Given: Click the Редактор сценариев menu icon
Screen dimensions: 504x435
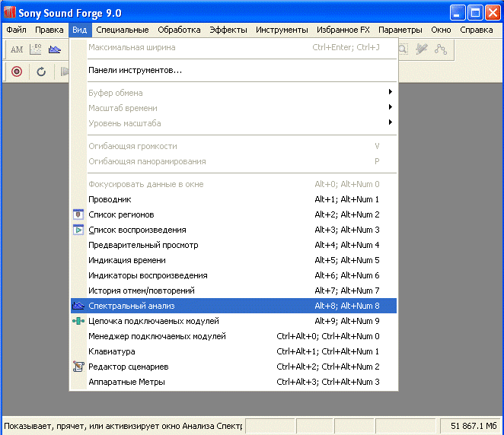Looking at the screenshot, I should point(78,367).
